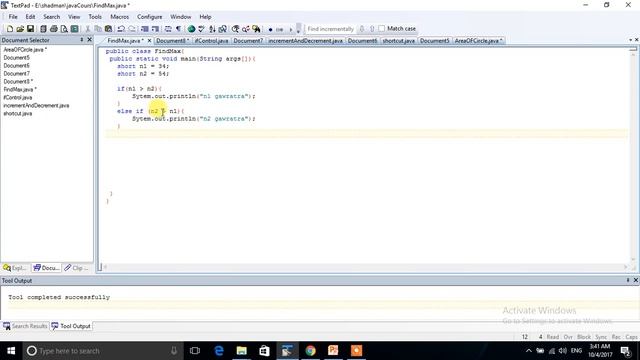Click the Replace icon in the toolbar

(x=246, y=29)
